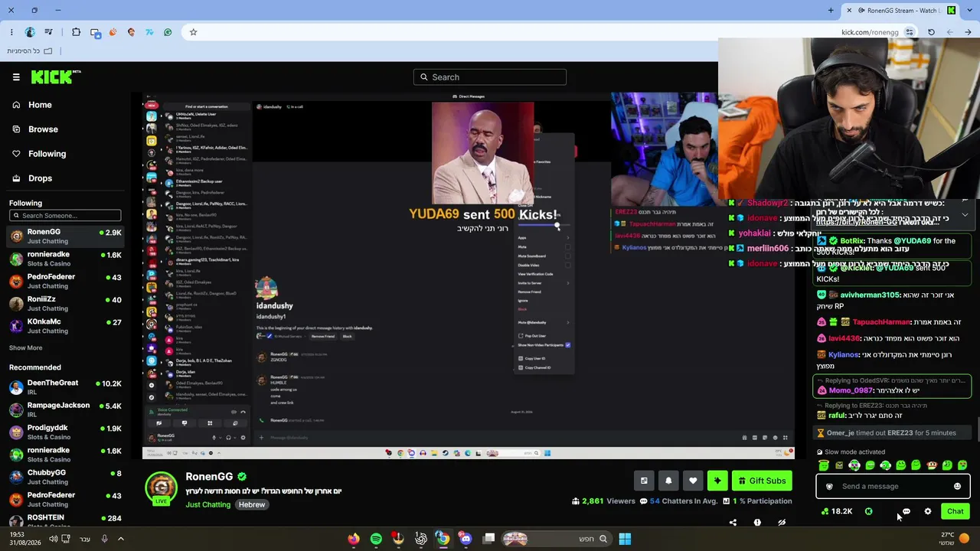Send message with the Chat button

click(x=955, y=511)
